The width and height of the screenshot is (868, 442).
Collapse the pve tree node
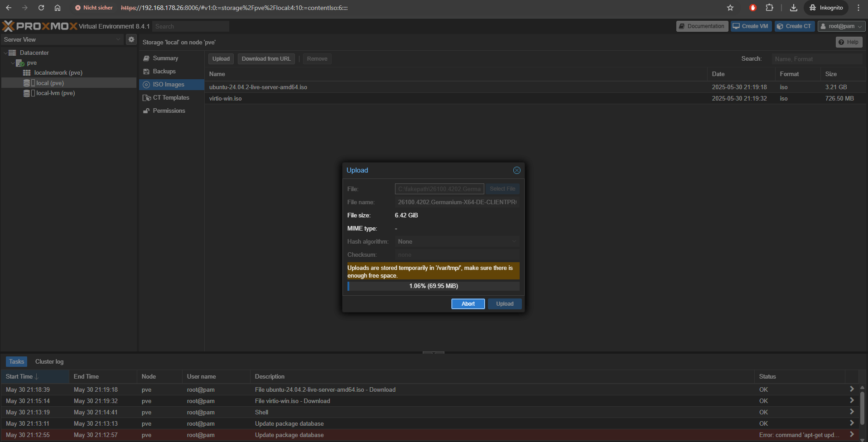(13, 63)
